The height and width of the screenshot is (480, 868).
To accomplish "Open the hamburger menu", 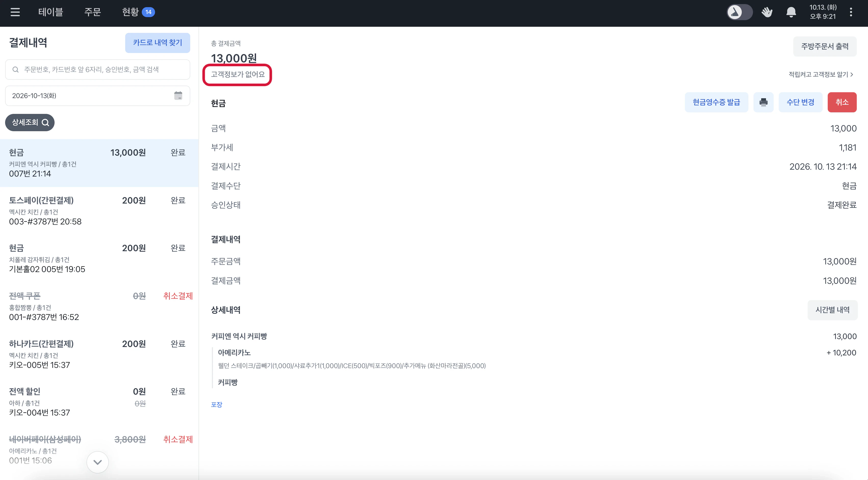I will tap(15, 12).
